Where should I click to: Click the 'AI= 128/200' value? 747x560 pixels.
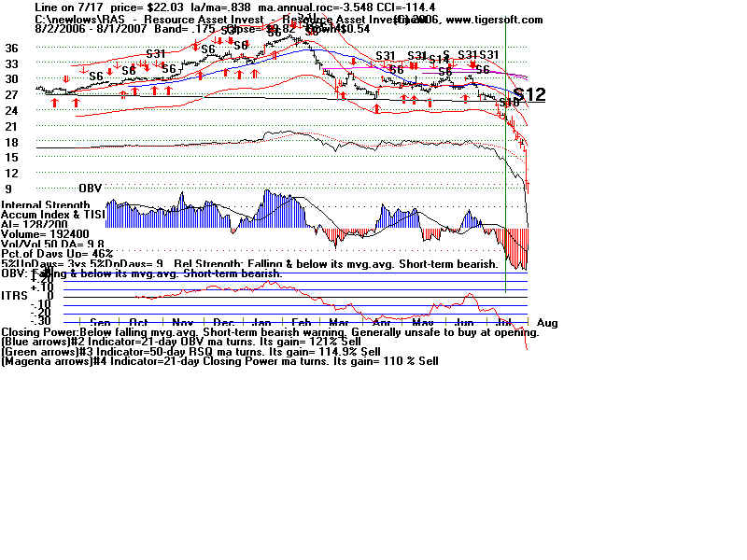35,225
